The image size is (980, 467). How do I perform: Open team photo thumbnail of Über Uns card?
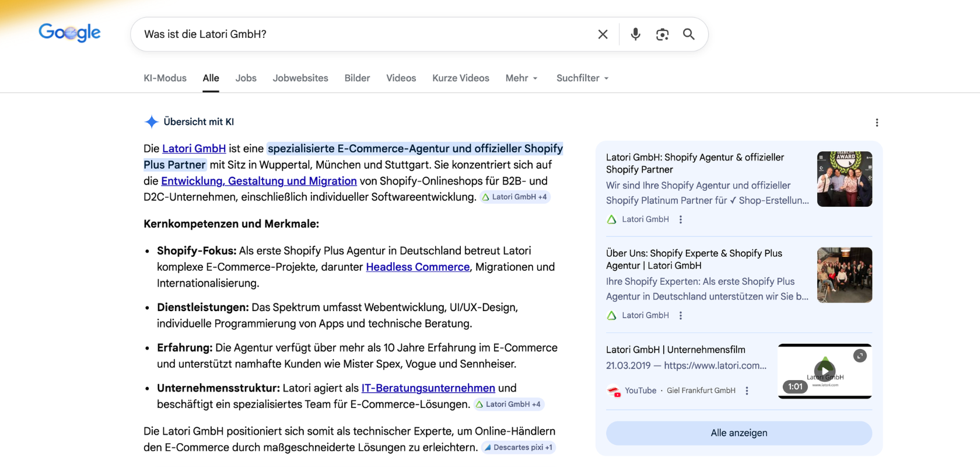[845, 275]
